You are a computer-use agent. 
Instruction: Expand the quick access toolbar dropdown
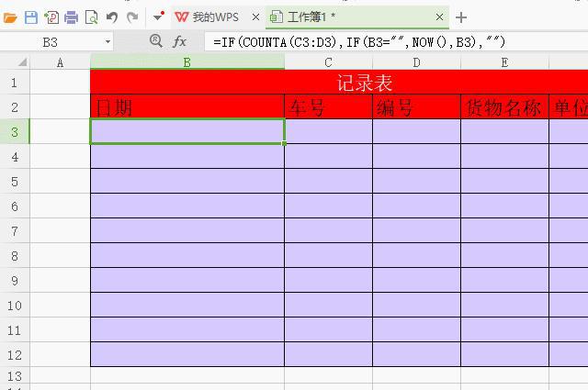159,17
